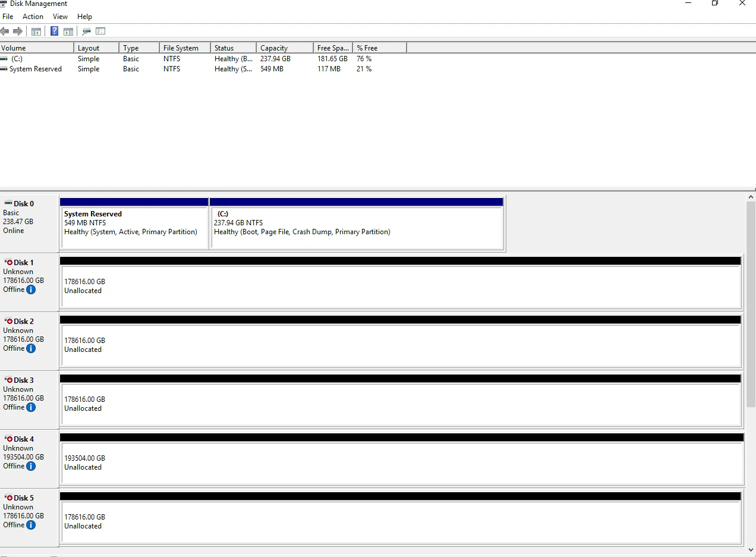Click the vertical scrollbar down arrow
The image size is (756, 557).
[x=751, y=550]
